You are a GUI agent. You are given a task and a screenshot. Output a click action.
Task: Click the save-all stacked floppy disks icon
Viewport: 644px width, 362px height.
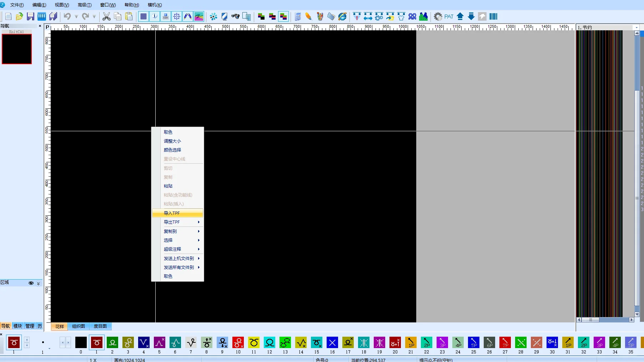point(53,16)
